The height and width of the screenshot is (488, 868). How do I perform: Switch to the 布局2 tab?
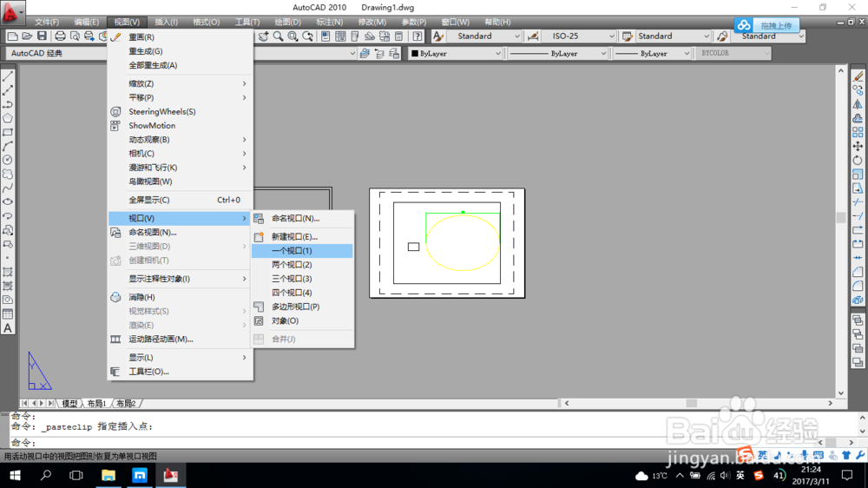click(x=126, y=403)
